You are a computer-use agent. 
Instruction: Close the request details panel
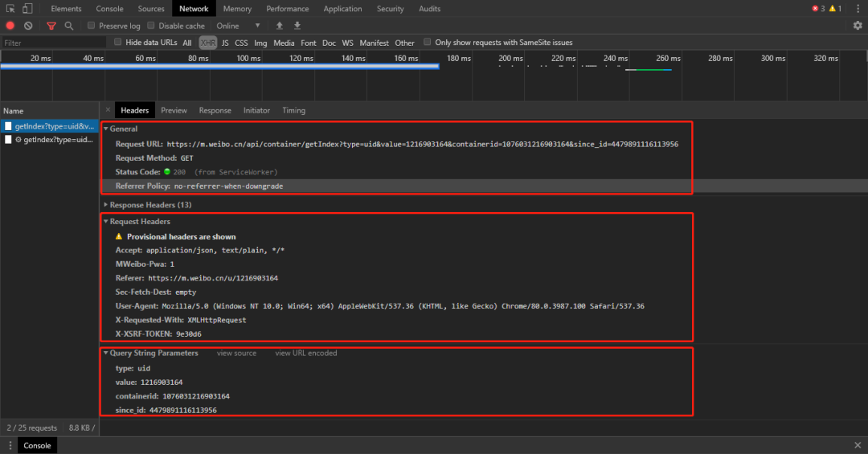(x=108, y=109)
